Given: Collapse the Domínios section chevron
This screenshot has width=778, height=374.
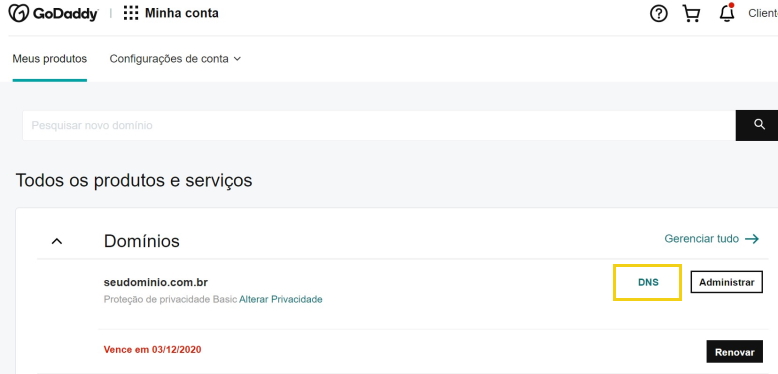Looking at the screenshot, I should (x=57, y=242).
